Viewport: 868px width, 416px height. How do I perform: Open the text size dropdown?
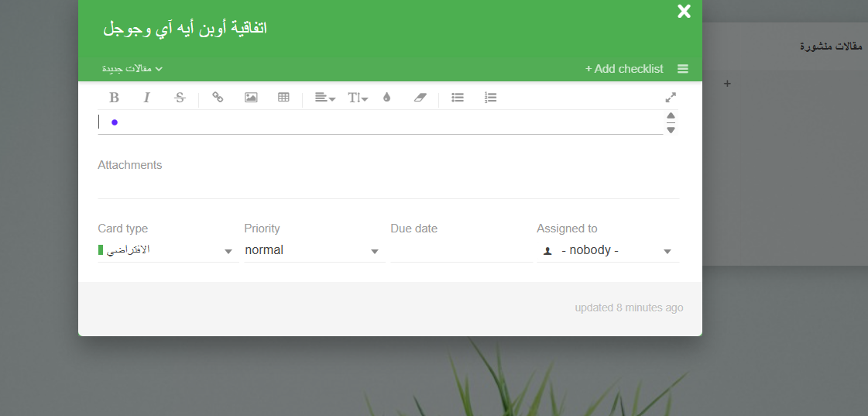pyautogui.click(x=358, y=98)
